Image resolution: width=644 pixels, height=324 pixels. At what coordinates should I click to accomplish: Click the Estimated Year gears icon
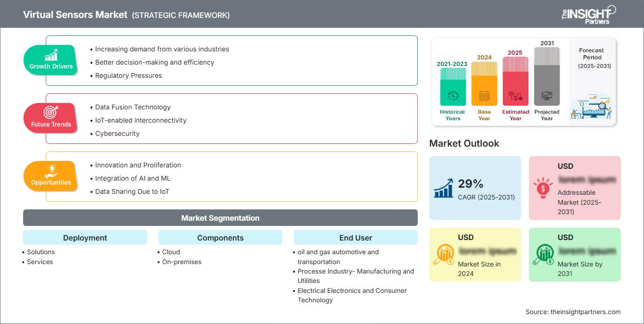[x=515, y=96]
